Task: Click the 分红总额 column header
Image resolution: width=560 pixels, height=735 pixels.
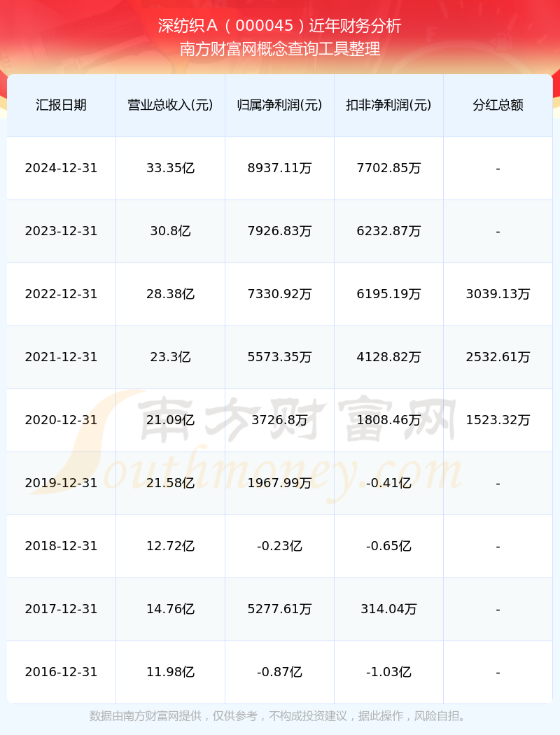Action: coord(498,105)
